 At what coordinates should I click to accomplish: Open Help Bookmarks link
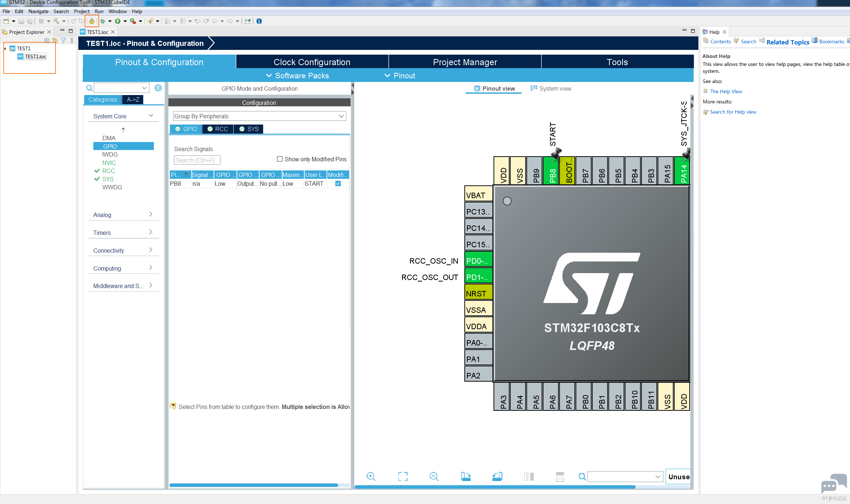(831, 42)
